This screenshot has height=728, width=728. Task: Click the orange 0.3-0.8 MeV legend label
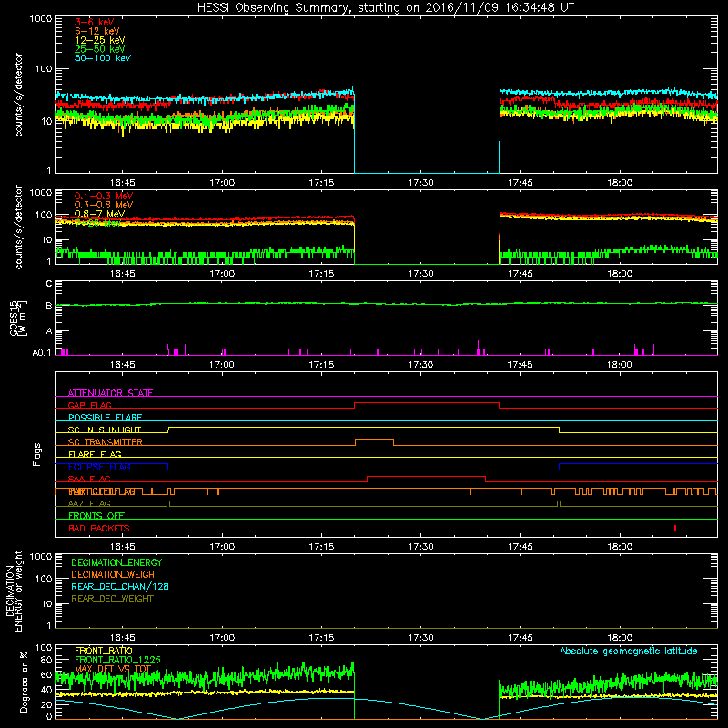[104, 205]
